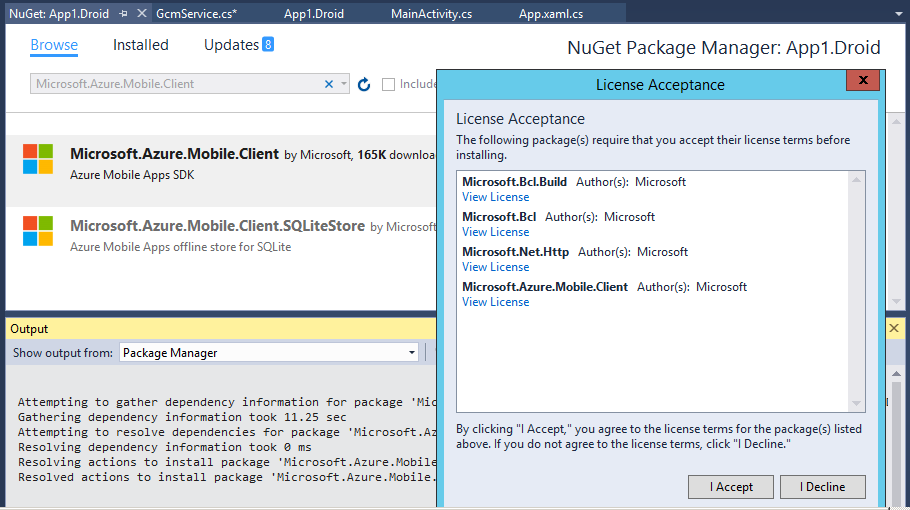Click the Microsoft.Net.Http package name in dialog

point(515,252)
